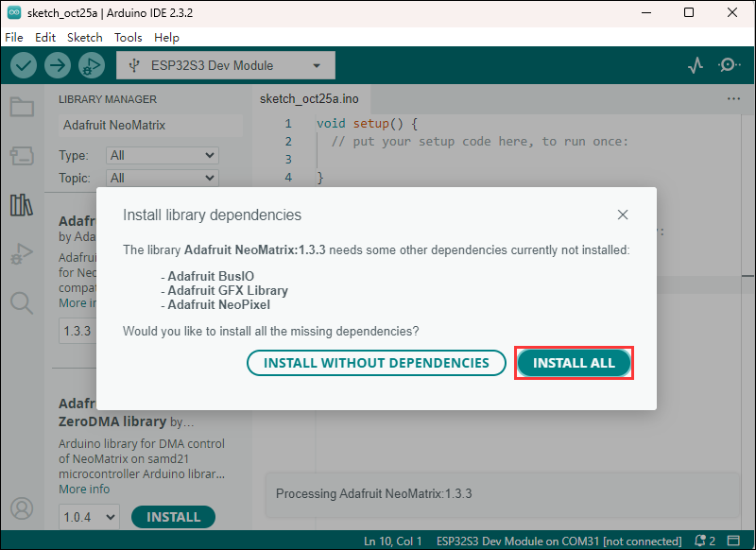
Task: Open the 1.0.4 version dropdown
Action: (89, 517)
